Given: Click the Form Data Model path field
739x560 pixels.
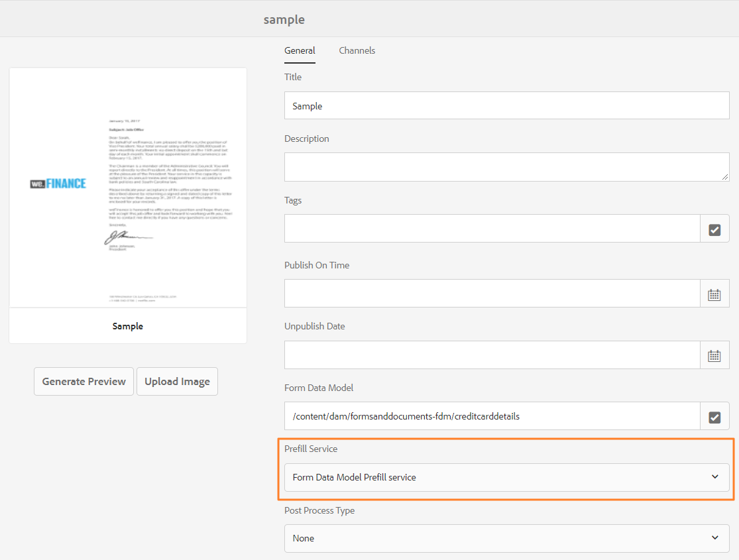Looking at the screenshot, I should [x=492, y=417].
